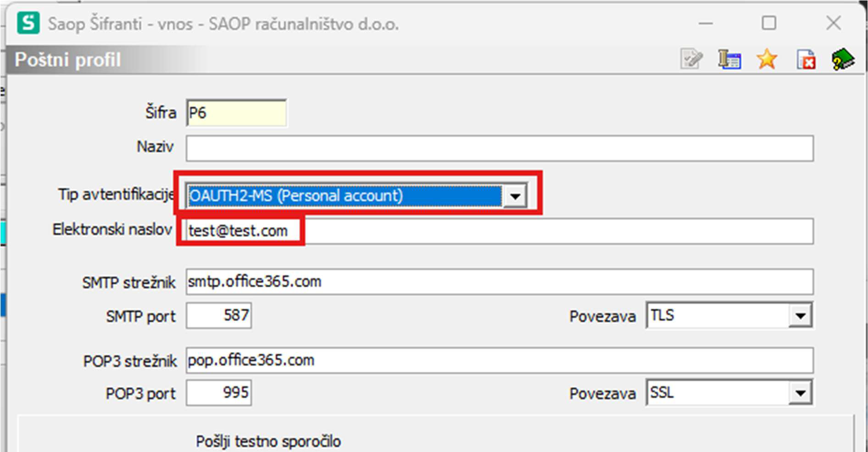Focus the Šifra field containing P6
This screenshot has height=452, width=868.
pos(236,113)
